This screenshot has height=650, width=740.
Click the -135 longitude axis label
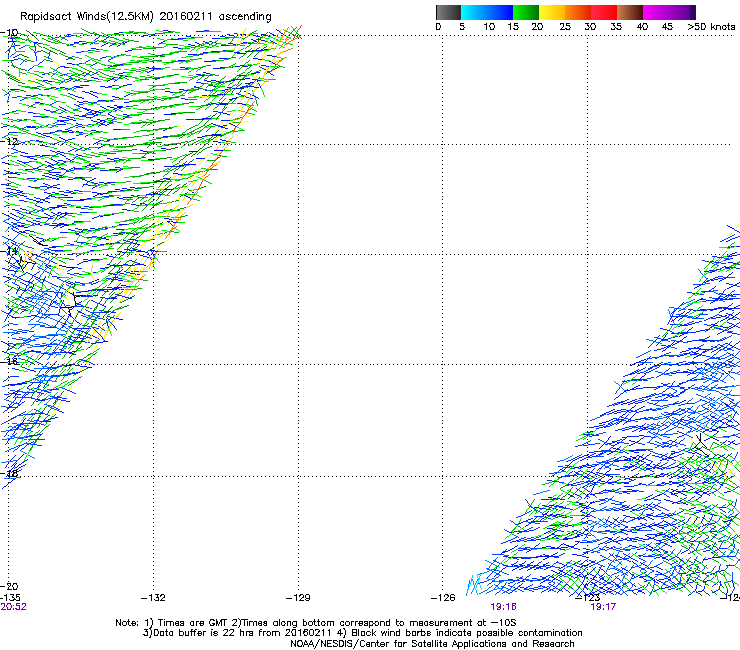pyautogui.click(x=10, y=598)
